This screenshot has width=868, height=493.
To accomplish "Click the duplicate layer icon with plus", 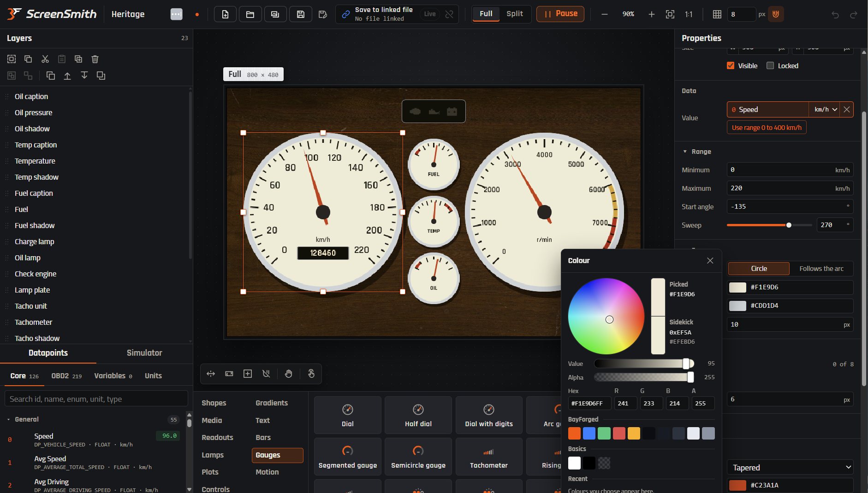I will coord(78,59).
